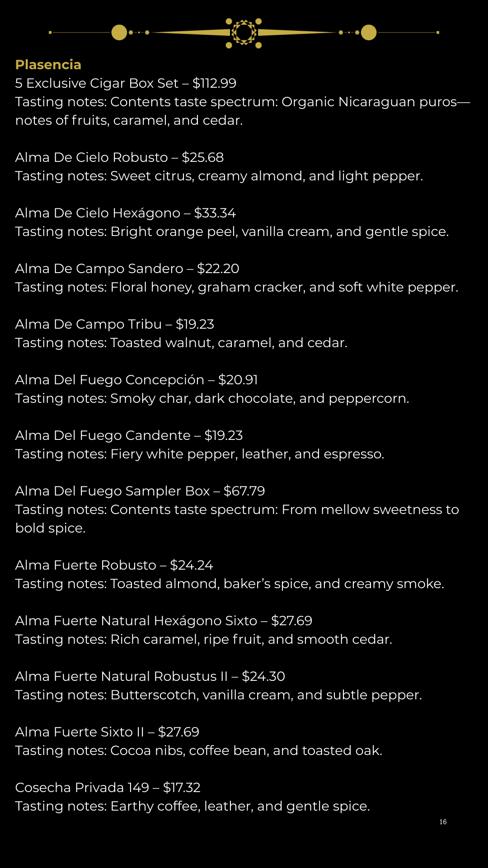Image resolution: width=488 pixels, height=868 pixels.
Task: Click the page number 16
Action: click(443, 822)
